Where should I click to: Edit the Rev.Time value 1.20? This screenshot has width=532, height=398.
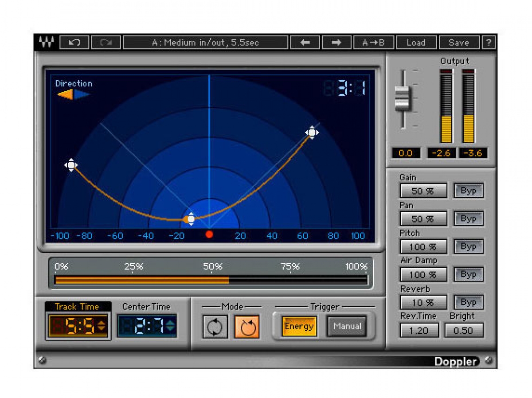419,331
